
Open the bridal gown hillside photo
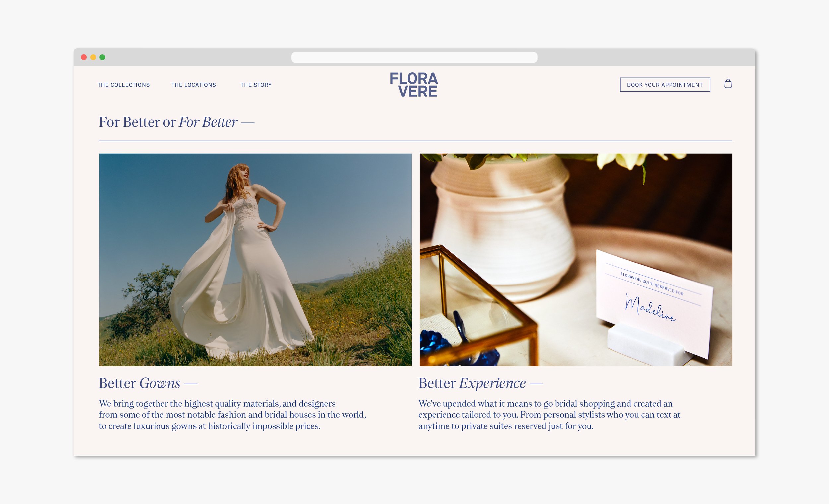[255, 259]
